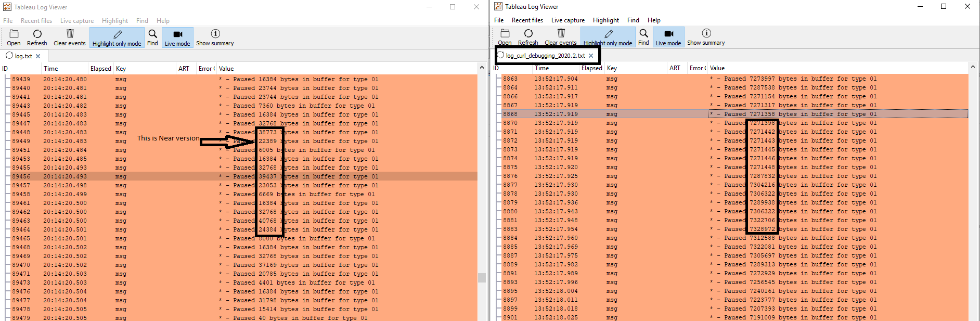Select log row with ID 8899
The width and height of the screenshot is (980, 321).
pos(734,309)
